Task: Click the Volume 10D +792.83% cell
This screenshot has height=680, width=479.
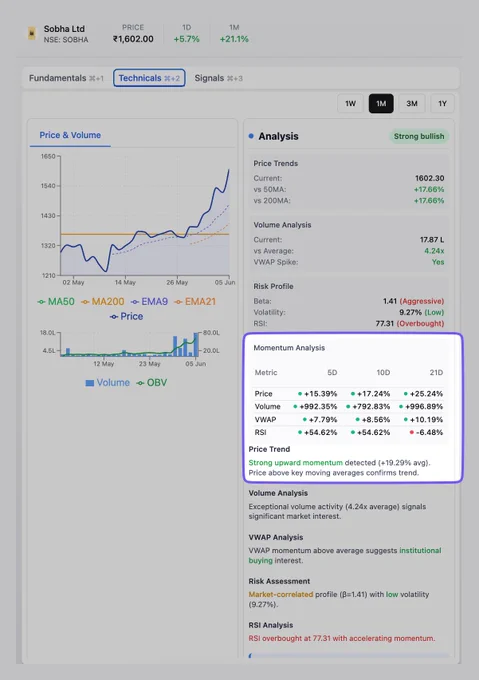Action: pos(368,407)
